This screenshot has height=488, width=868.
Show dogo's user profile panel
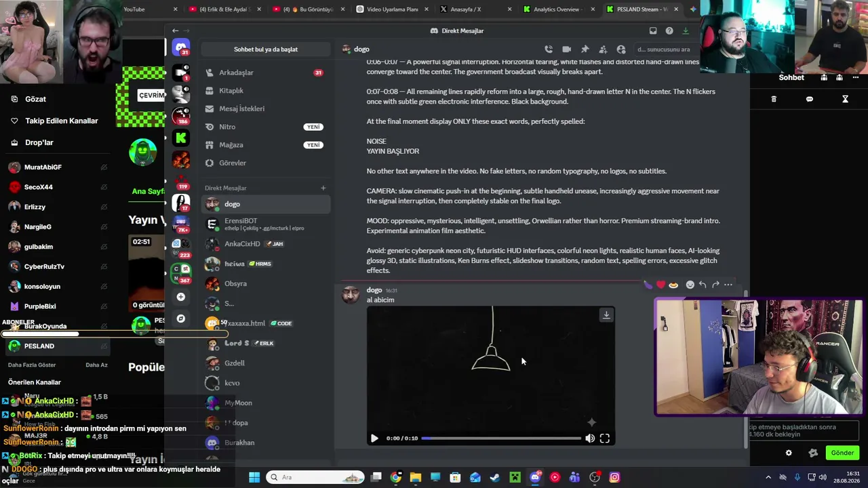(x=621, y=49)
